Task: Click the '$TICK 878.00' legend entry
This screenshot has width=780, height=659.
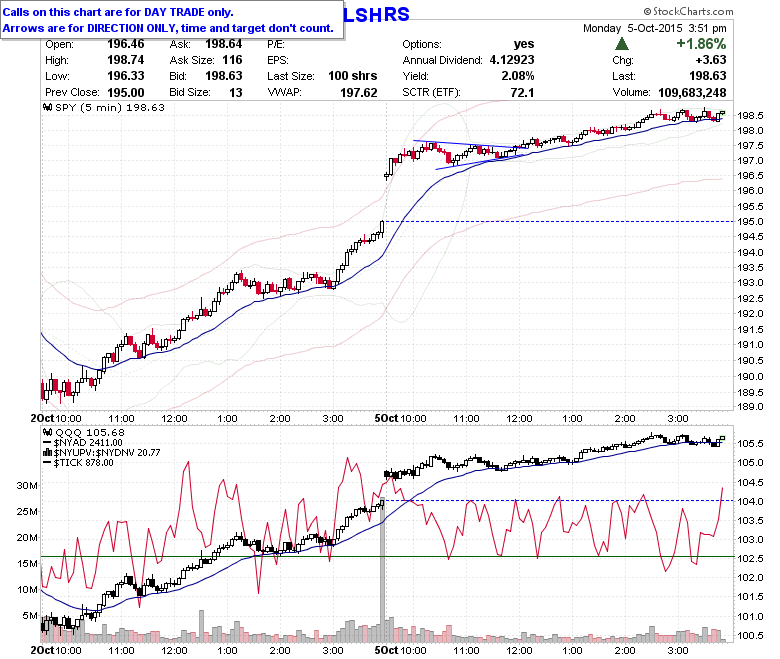Action: pyautogui.click(x=83, y=463)
